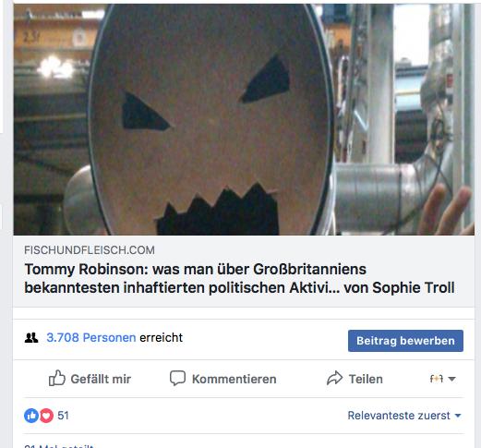Screen dimensions: 481x448
Task: Click the FISCHUNDFLEISCH.COM source label
Action: [x=90, y=250]
